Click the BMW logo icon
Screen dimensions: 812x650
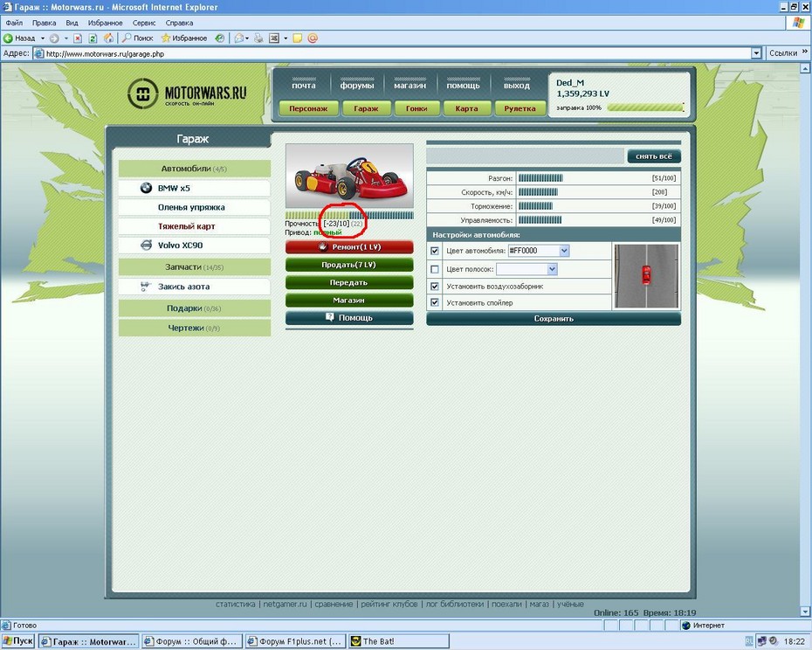(x=146, y=189)
